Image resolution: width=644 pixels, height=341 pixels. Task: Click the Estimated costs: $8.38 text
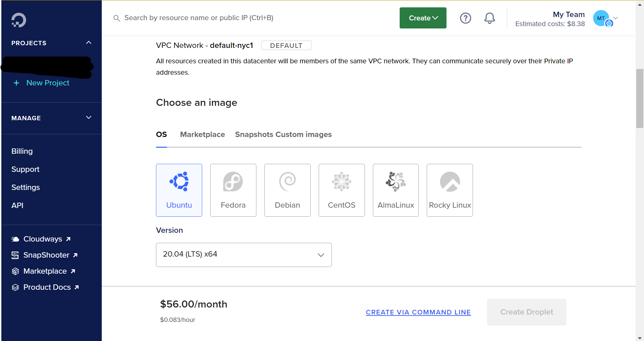pyautogui.click(x=550, y=24)
